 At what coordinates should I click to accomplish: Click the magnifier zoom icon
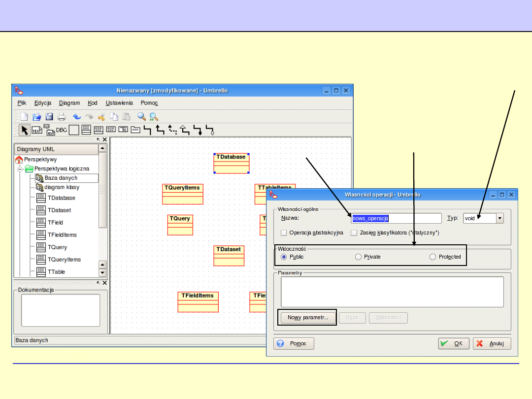pos(141,117)
